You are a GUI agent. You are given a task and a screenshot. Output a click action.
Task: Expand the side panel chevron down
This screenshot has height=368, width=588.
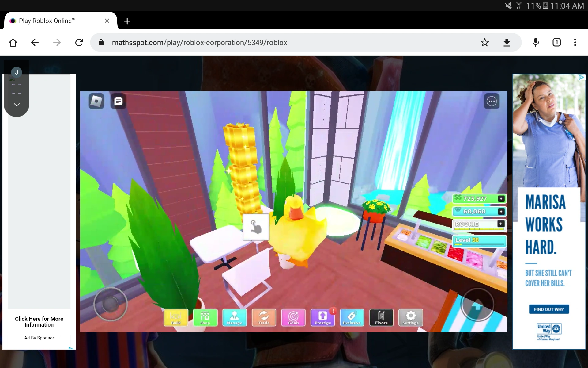pos(17,105)
